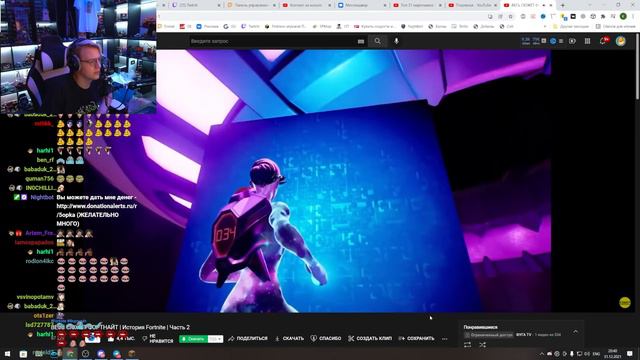This screenshot has width=640, height=360.
Task: Open the more actions ellipsis under video
Action: tap(444, 338)
